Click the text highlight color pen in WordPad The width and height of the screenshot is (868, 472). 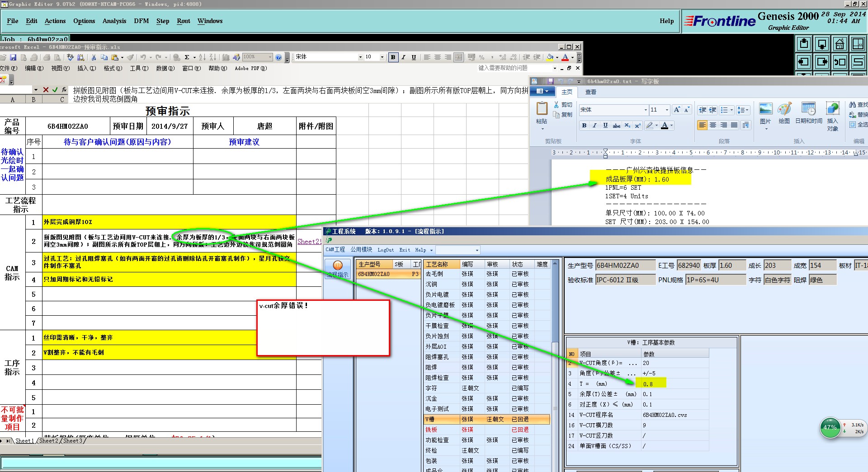(x=650, y=126)
